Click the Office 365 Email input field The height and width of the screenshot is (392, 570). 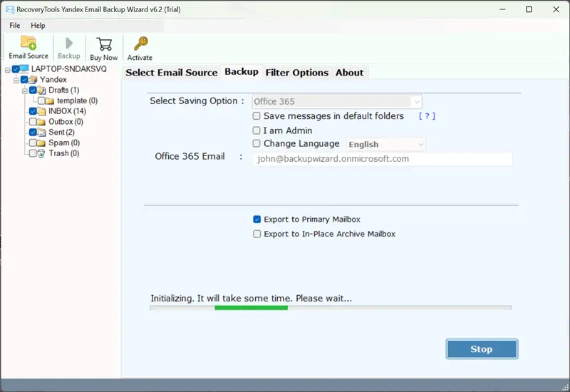coord(383,159)
